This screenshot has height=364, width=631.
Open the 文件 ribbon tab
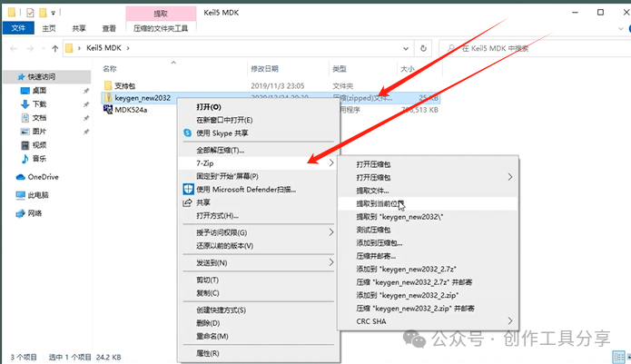(x=18, y=28)
